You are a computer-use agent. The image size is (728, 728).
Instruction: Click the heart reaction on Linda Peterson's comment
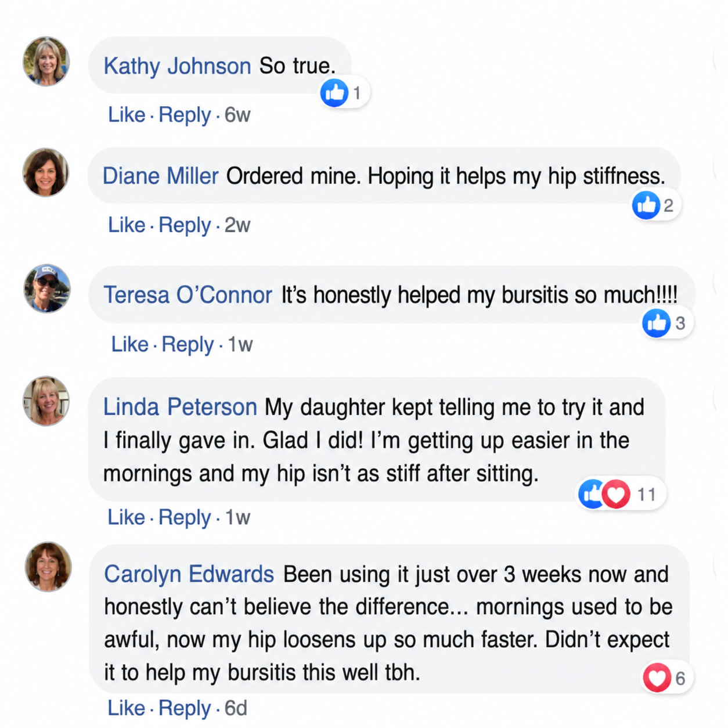tap(616, 495)
